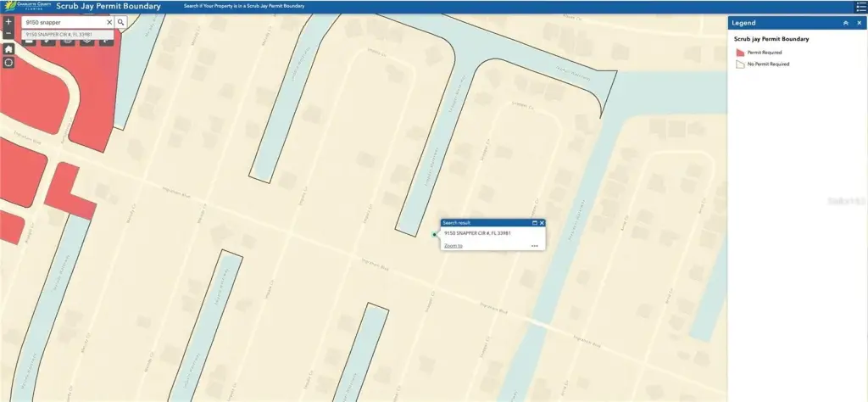Screen dimensions: 868x402
Task: Click the No Permit Required swatch
Action: click(x=739, y=64)
